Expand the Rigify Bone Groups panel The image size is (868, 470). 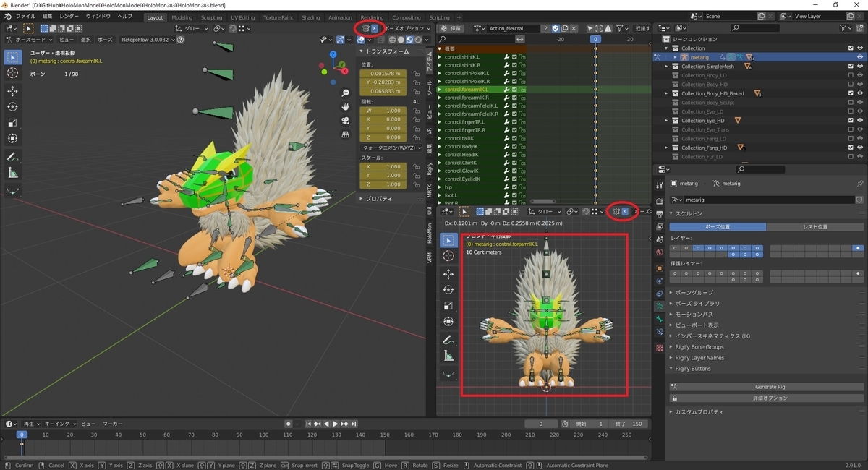[x=672, y=347]
